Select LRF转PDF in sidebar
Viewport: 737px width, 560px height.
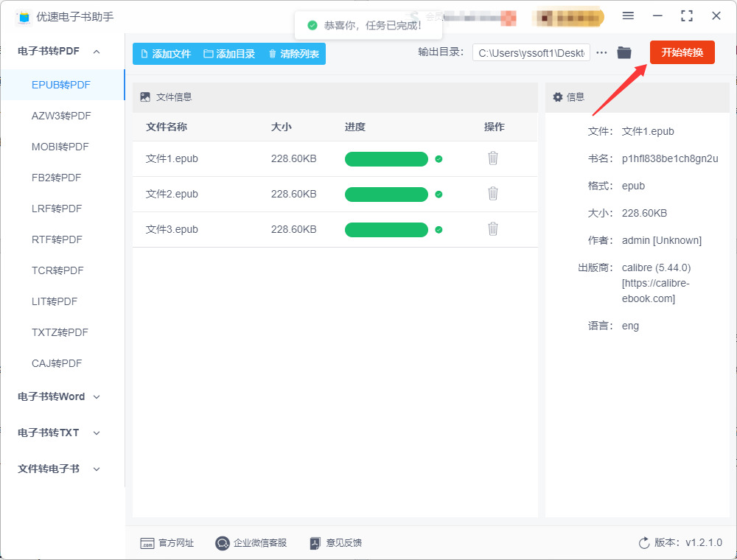click(57, 209)
